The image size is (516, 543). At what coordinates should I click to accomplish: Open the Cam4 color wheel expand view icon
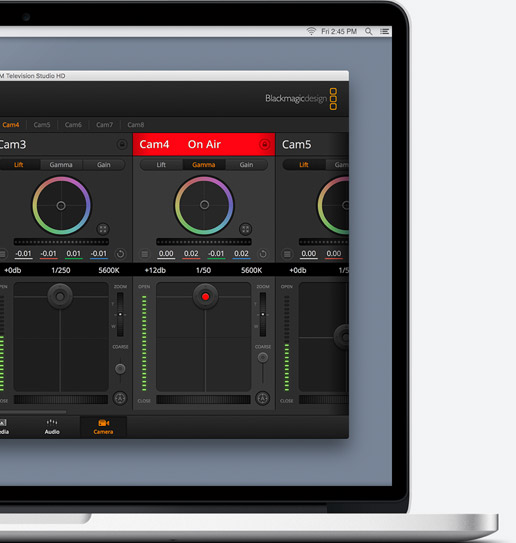pyautogui.click(x=245, y=229)
